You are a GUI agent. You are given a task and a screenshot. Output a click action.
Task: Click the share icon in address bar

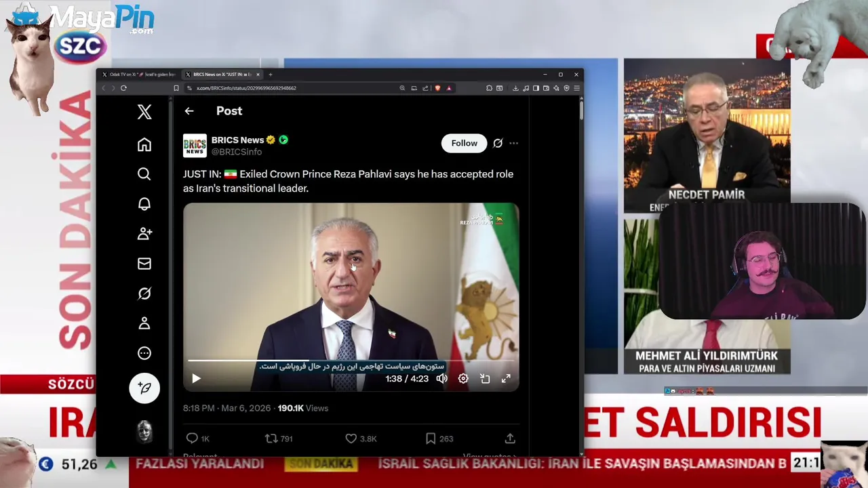tap(425, 88)
